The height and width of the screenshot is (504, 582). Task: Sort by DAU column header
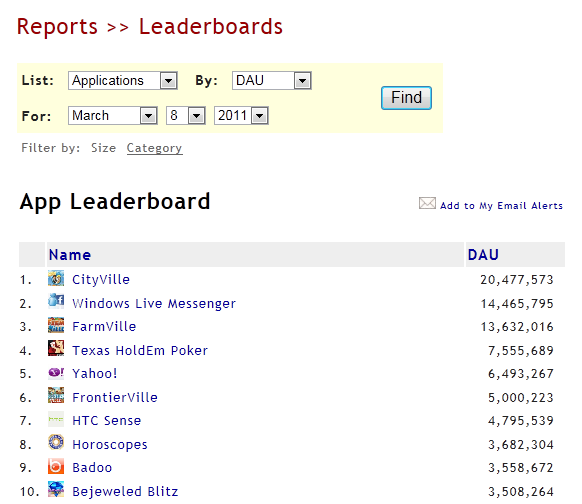click(483, 255)
